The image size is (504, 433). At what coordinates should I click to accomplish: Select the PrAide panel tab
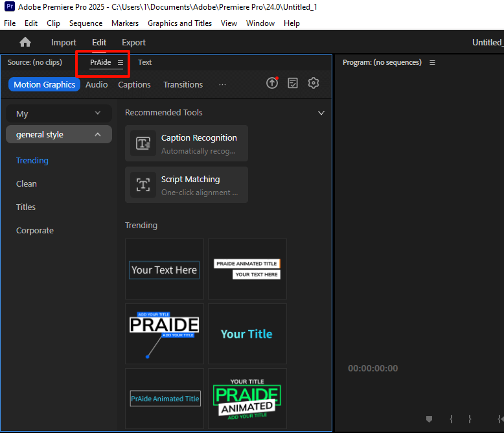tap(100, 62)
